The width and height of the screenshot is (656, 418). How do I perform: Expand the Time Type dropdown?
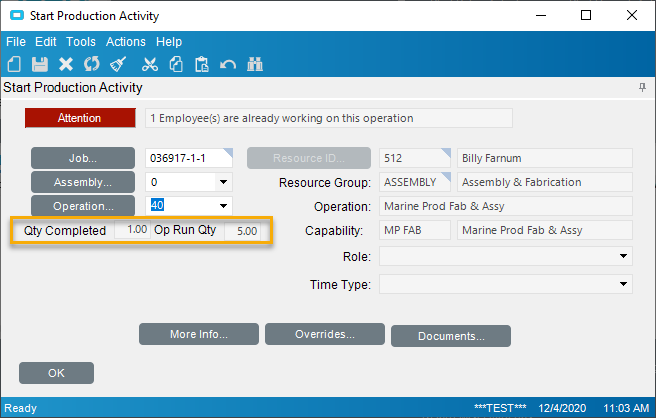623,284
